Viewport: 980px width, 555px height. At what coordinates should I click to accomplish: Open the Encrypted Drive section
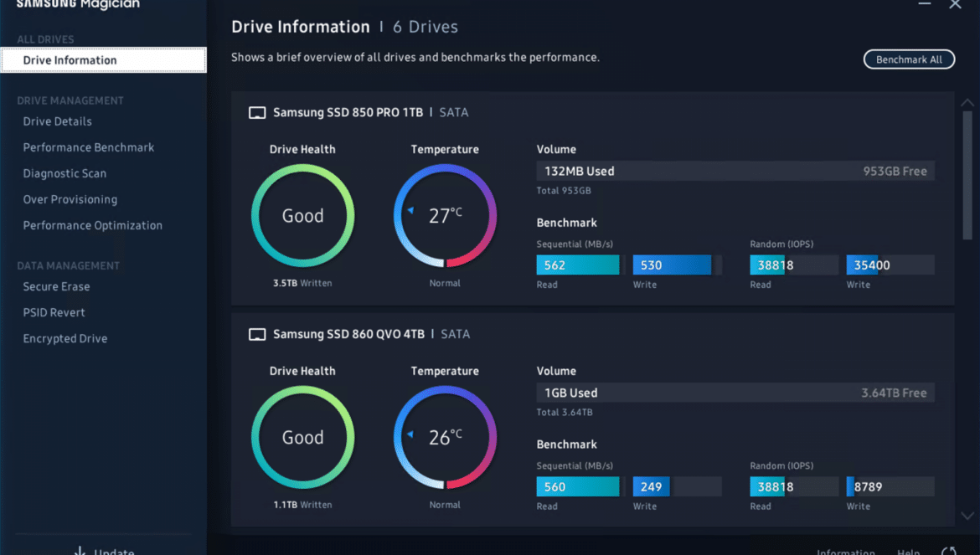tap(65, 338)
